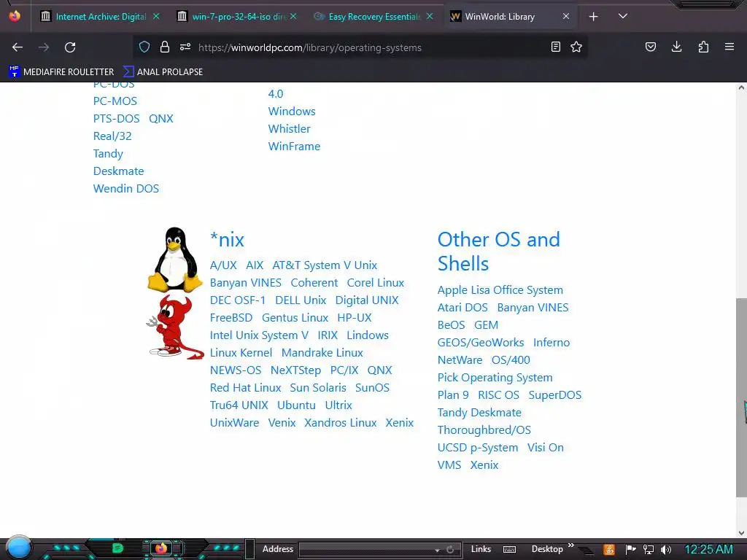Close the Internet Archive tab
Image resolution: width=747 pixels, height=560 pixels.
(156, 16)
